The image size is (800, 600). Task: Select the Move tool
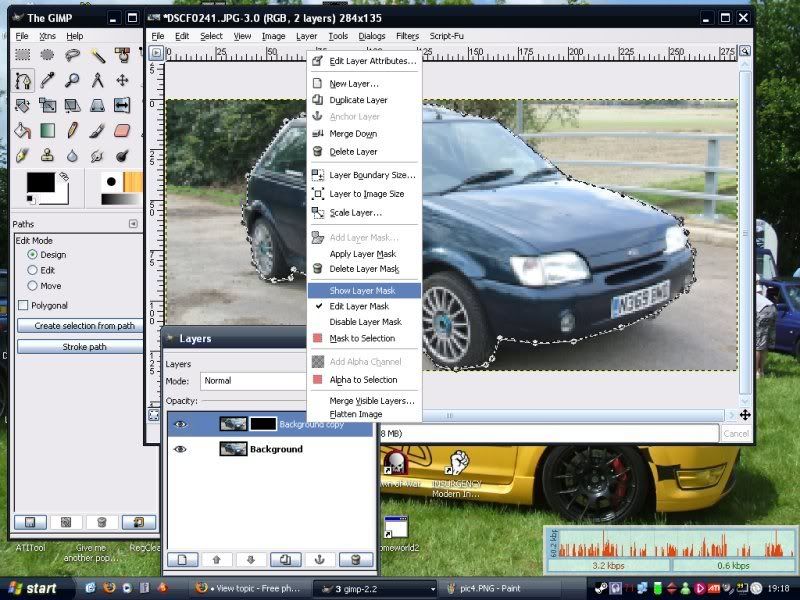pos(122,80)
